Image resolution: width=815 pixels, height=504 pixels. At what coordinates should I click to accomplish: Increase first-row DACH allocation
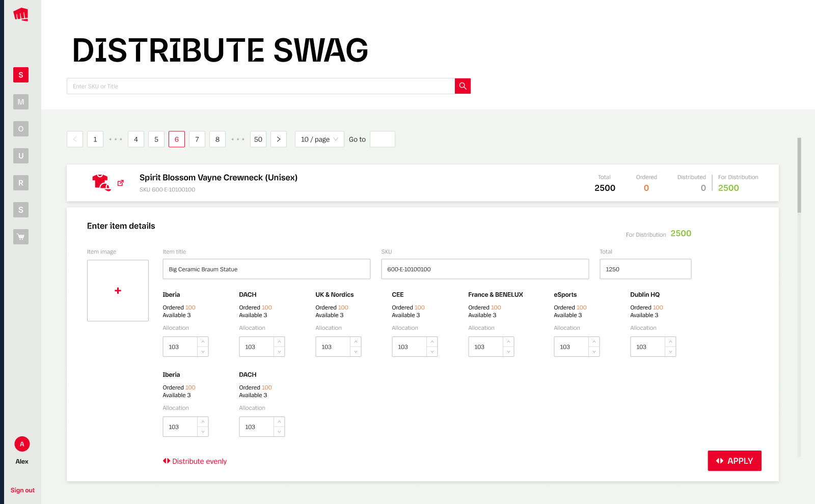click(279, 342)
